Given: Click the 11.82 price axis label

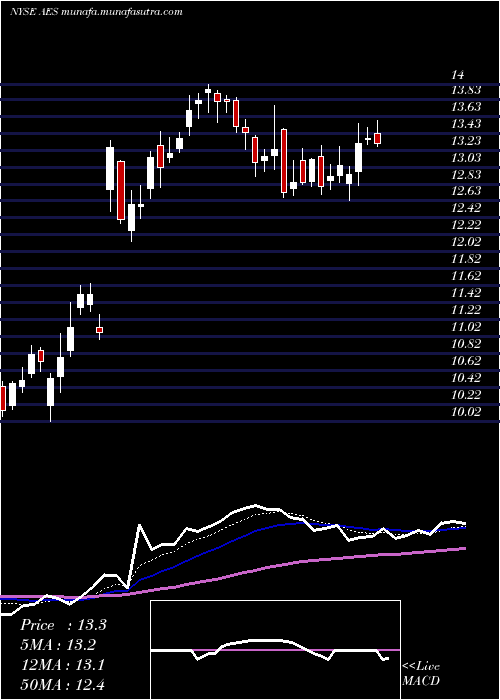Looking at the screenshot, I should click(466, 259).
